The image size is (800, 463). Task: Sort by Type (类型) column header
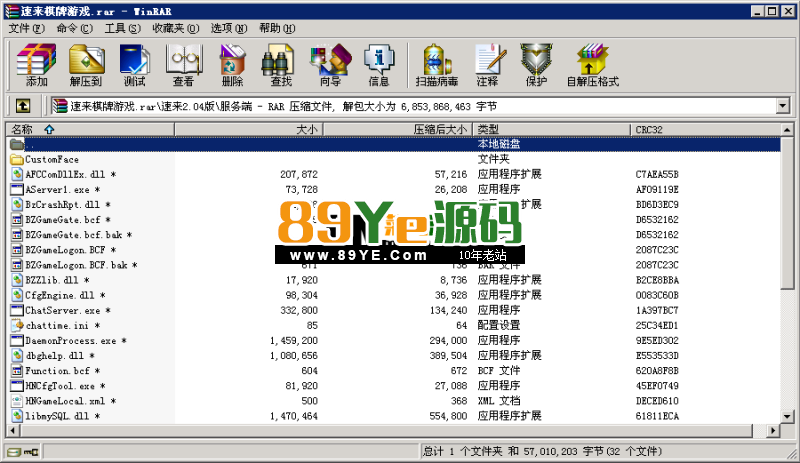(x=552, y=130)
